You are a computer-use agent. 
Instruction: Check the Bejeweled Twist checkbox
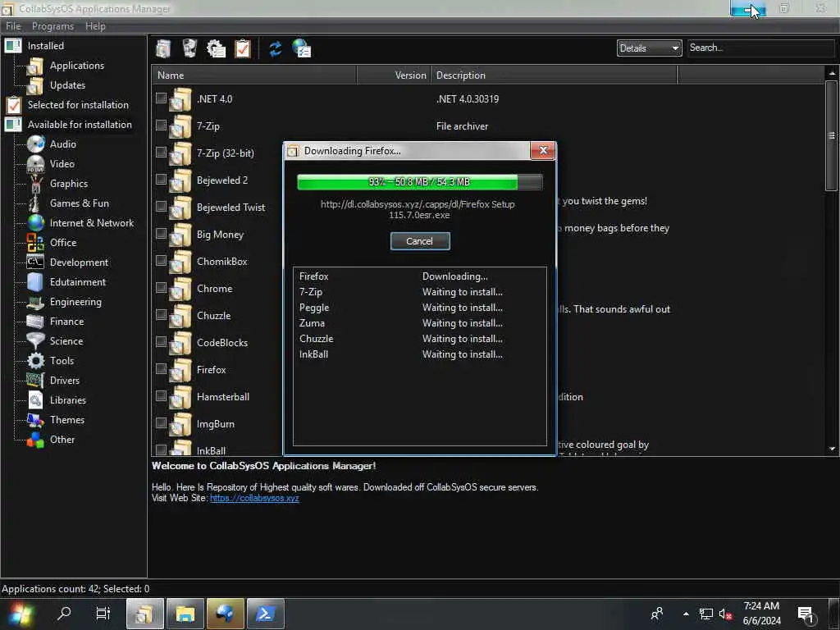(x=161, y=206)
